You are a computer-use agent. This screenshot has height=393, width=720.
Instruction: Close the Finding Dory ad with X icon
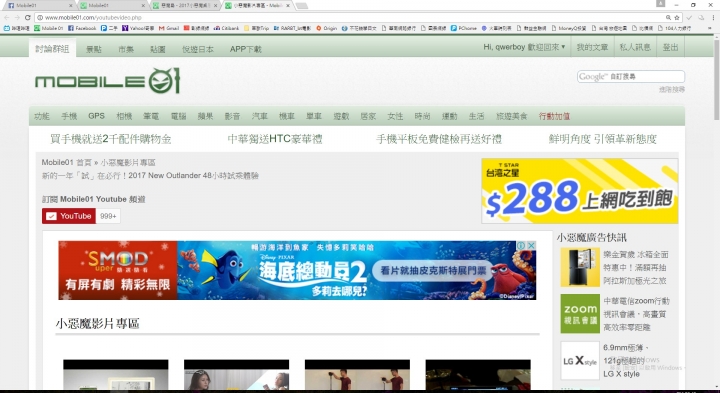531,246
